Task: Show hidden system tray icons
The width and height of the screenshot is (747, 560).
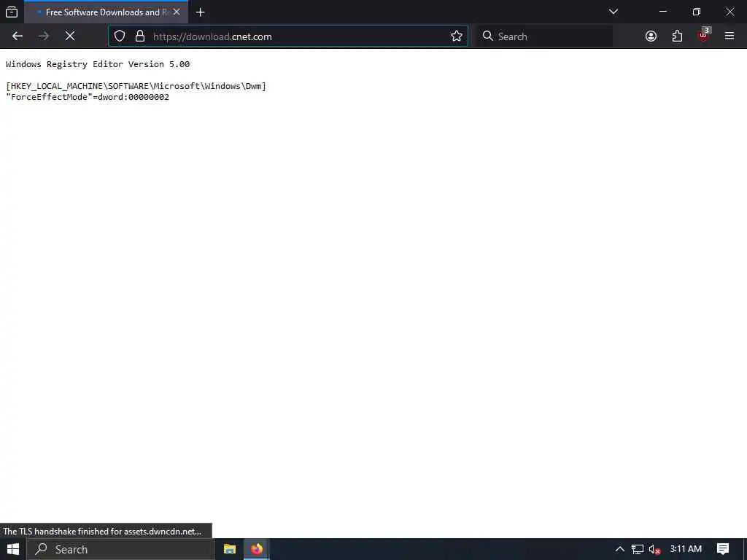Action: 620,549
